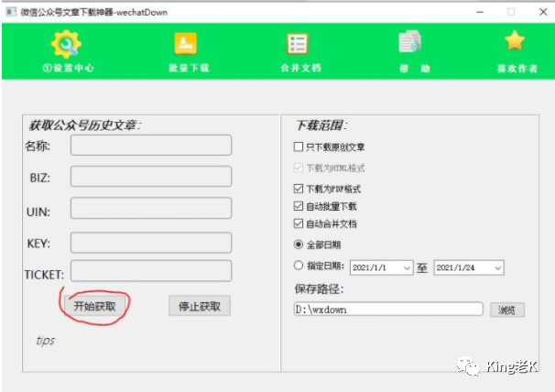
Task: Select the 指定日期 radio button
Action: pyautogui.click(x=299, y=266)
